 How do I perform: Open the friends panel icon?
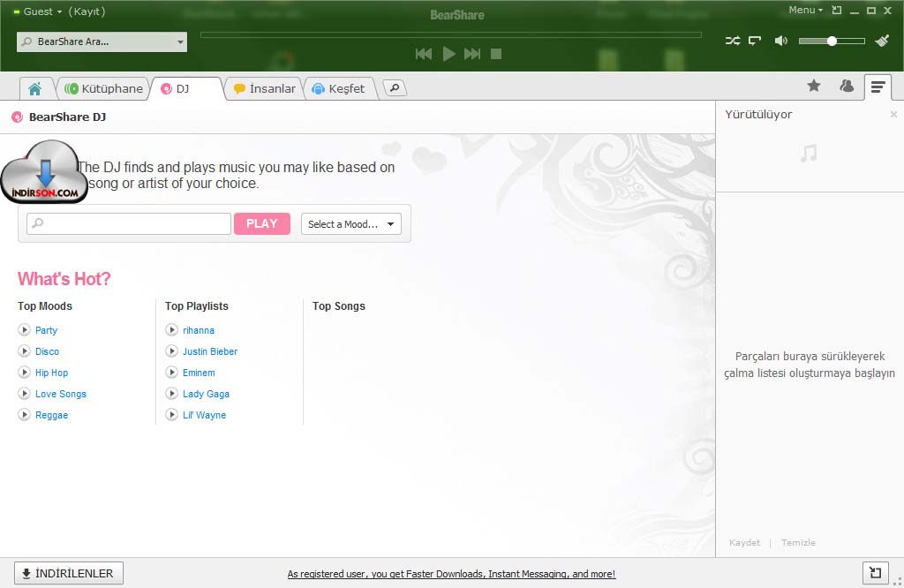(847, 86)
